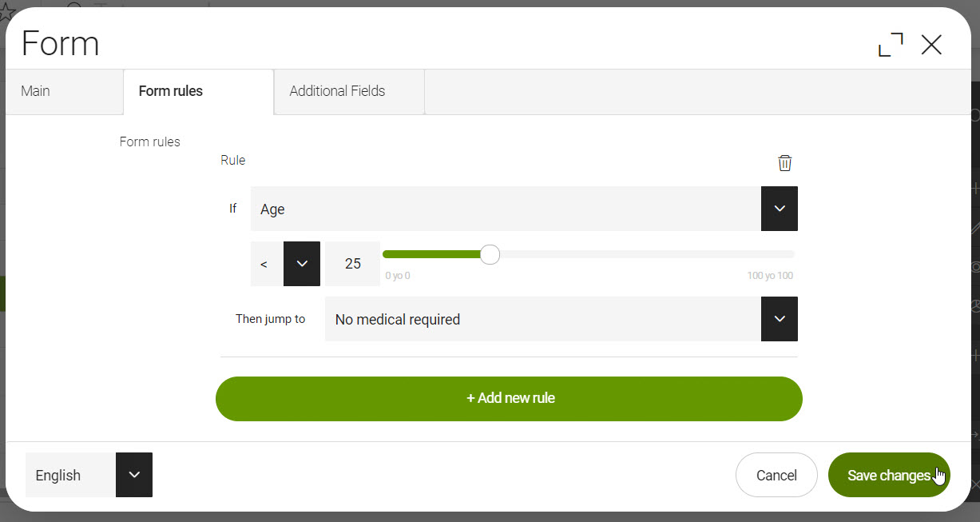Select the Form rules tab

(x=171, y=91)
